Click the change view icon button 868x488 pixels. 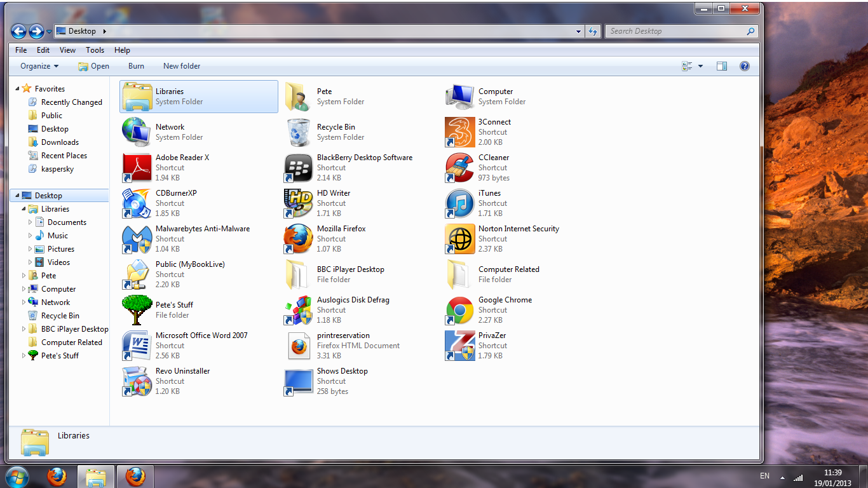(x=687, y=66)
